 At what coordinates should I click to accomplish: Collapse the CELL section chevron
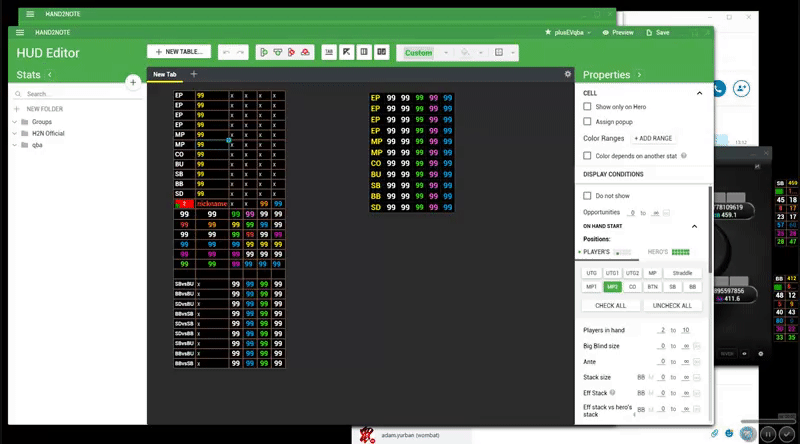coord(699,93)
